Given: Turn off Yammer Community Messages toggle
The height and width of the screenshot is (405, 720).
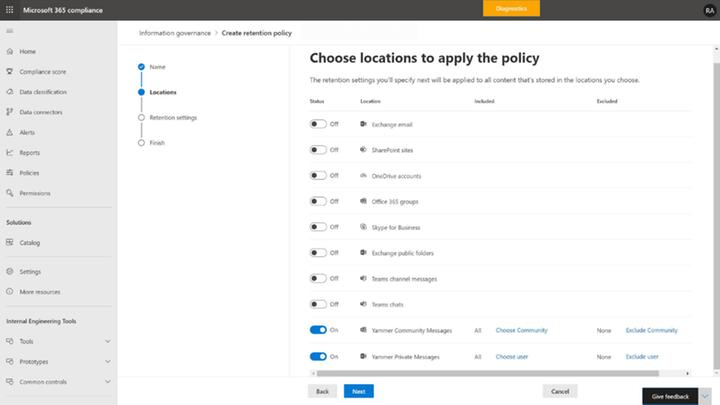Looking at the screenshot, I should (x=318, y=330).
